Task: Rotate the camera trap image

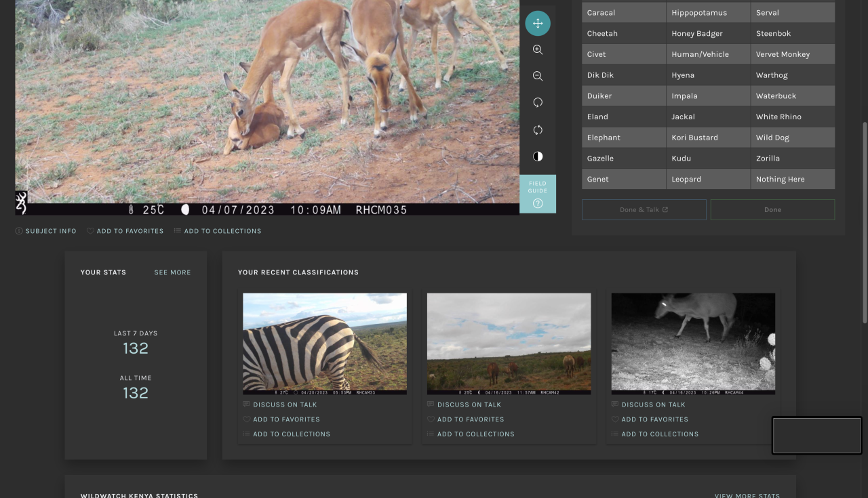Action: coord(538,102)
